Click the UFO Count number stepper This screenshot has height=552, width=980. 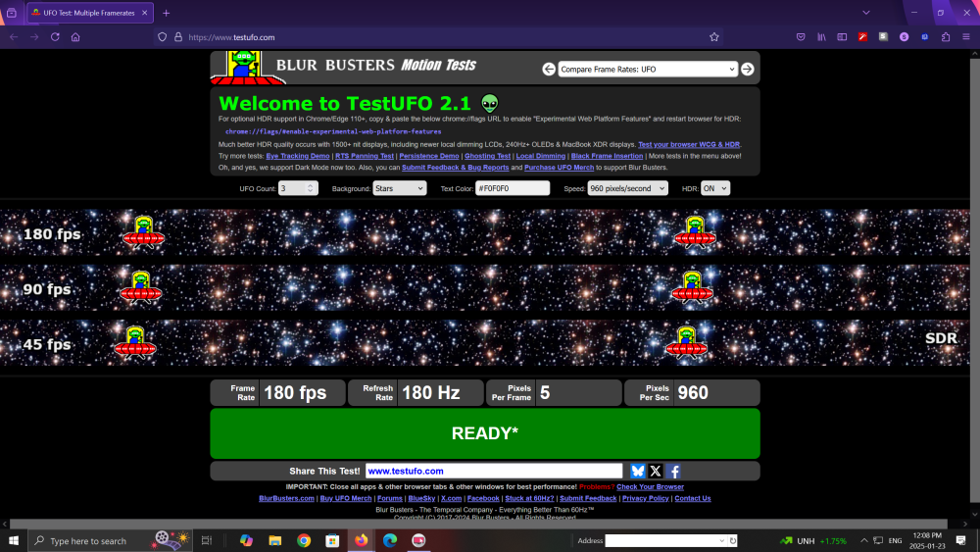[x=298, y=188]
